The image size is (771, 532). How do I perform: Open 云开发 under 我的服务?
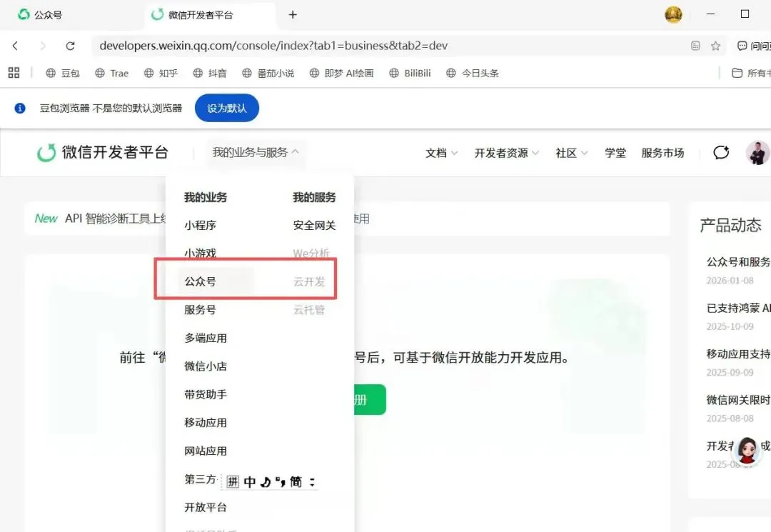coord(309,281)
